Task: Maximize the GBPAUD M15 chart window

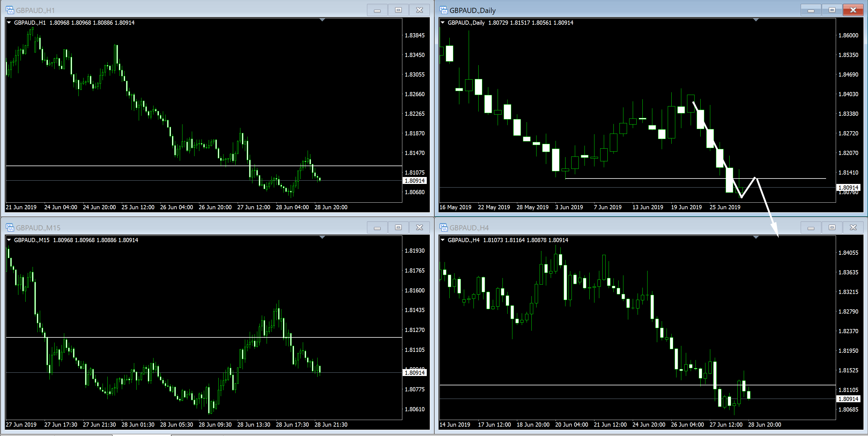Action: click(398, 227)
